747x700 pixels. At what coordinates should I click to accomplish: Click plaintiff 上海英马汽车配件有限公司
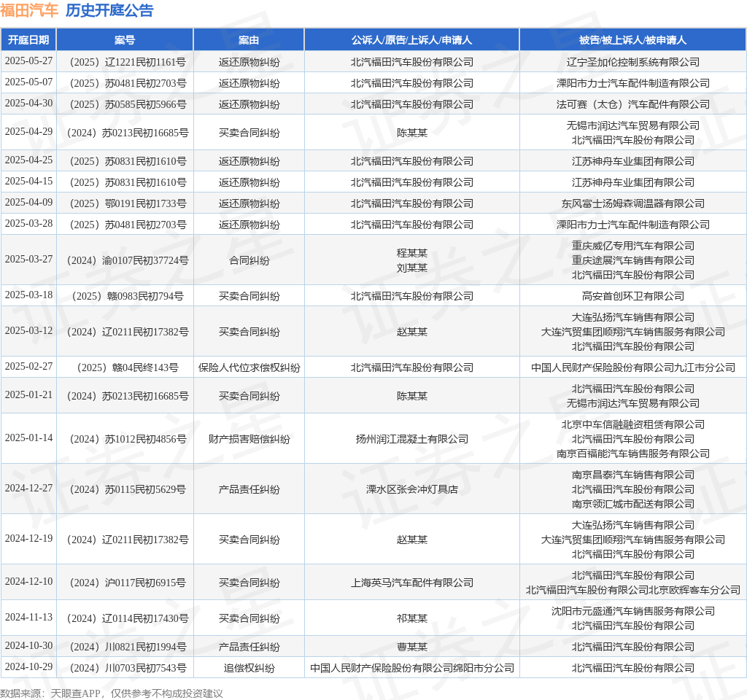[411, 583]
